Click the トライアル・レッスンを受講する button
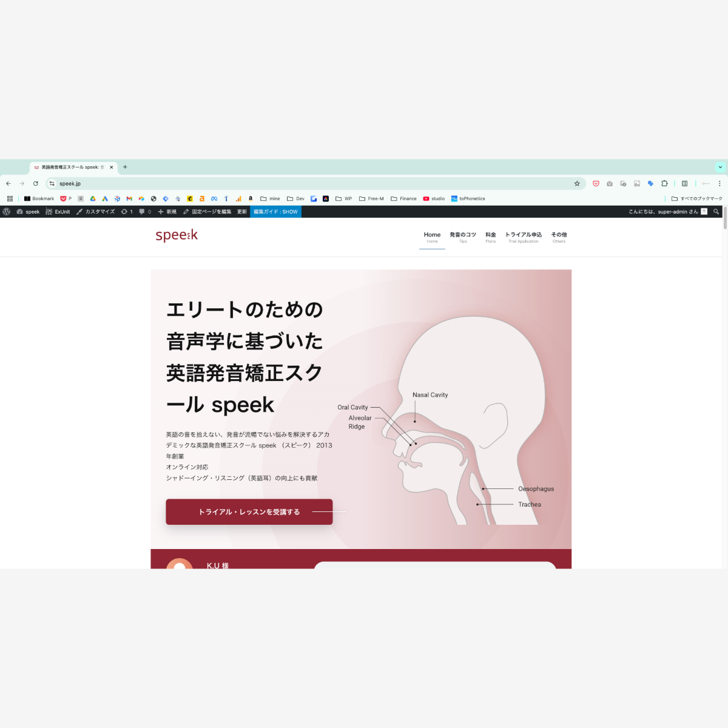This screenshot has height=728, width=728. (x=249, y=512)
